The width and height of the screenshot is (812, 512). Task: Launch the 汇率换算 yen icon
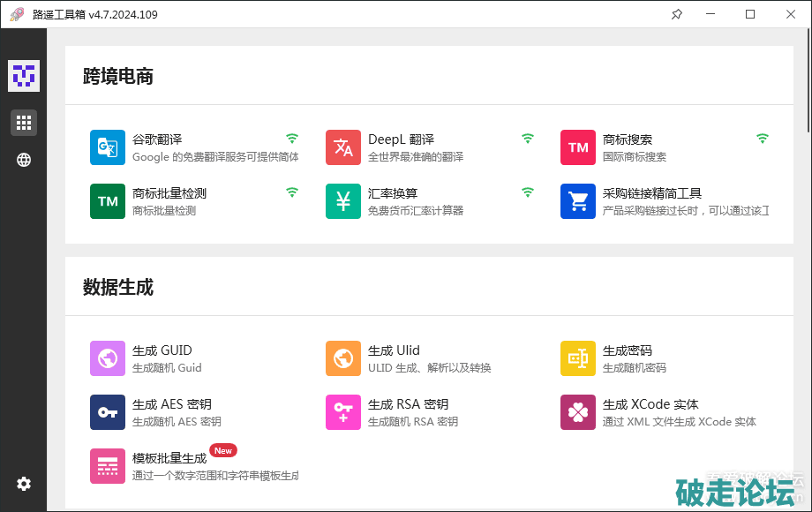coord(343,201)
